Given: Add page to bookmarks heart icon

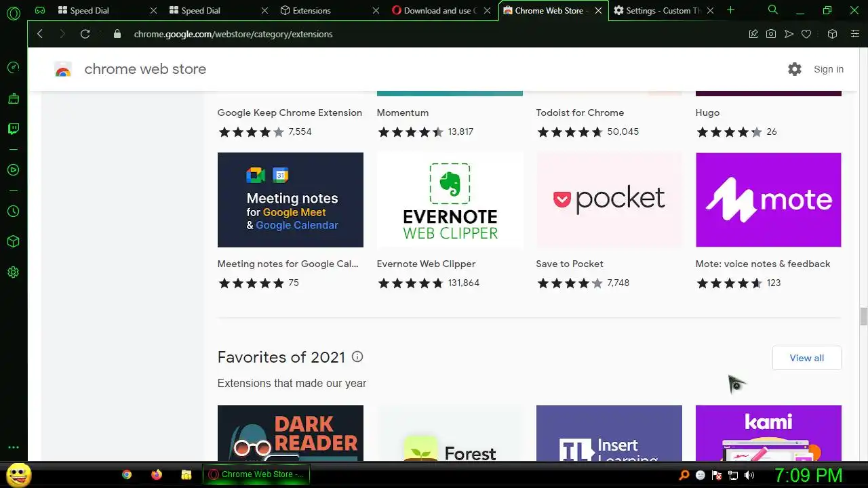Looking at the screenshot, I should [x=806, y=34].
